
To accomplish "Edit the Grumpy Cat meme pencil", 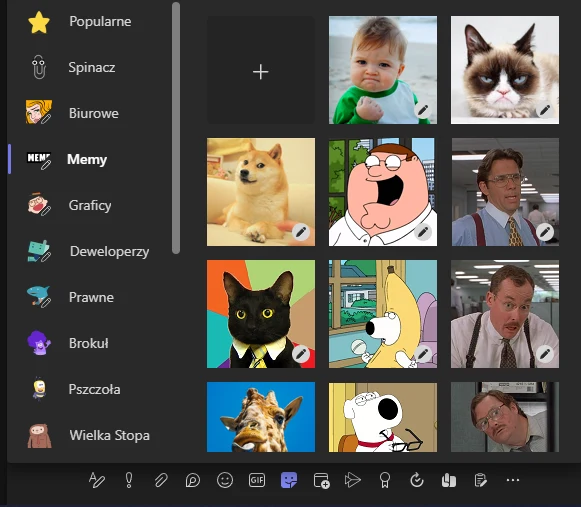I will point(545,110).
